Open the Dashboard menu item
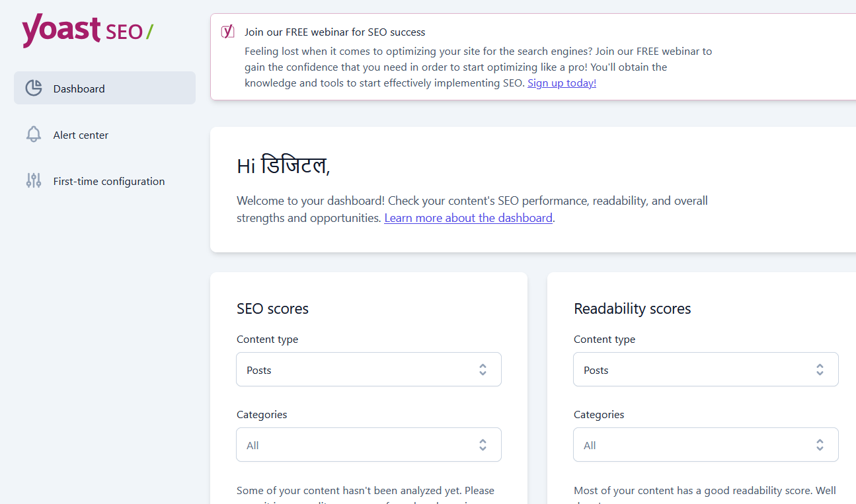The image size is (856, 504). coord(79,89)
